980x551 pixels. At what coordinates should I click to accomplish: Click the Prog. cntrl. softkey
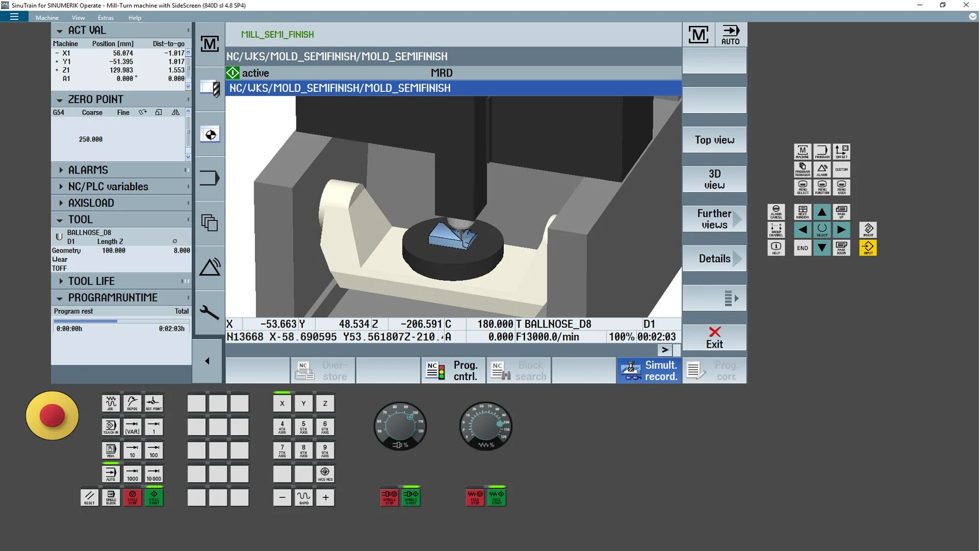tap(453, 370)
